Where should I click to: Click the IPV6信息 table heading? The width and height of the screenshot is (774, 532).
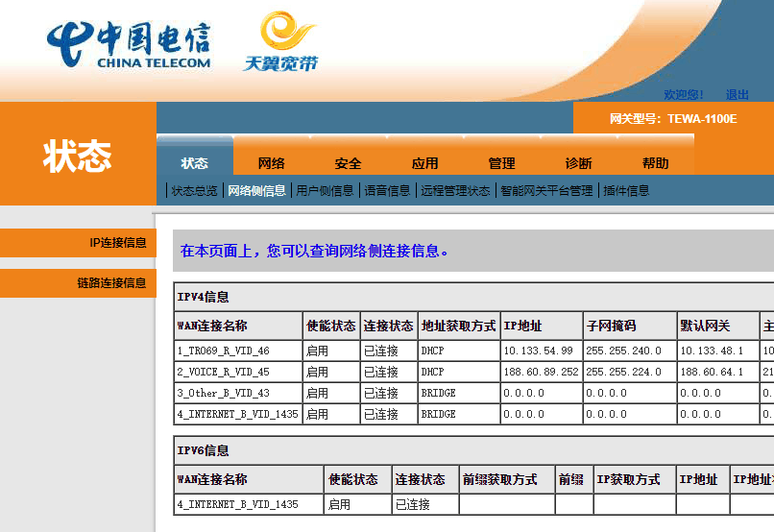[x=203, y=450]
